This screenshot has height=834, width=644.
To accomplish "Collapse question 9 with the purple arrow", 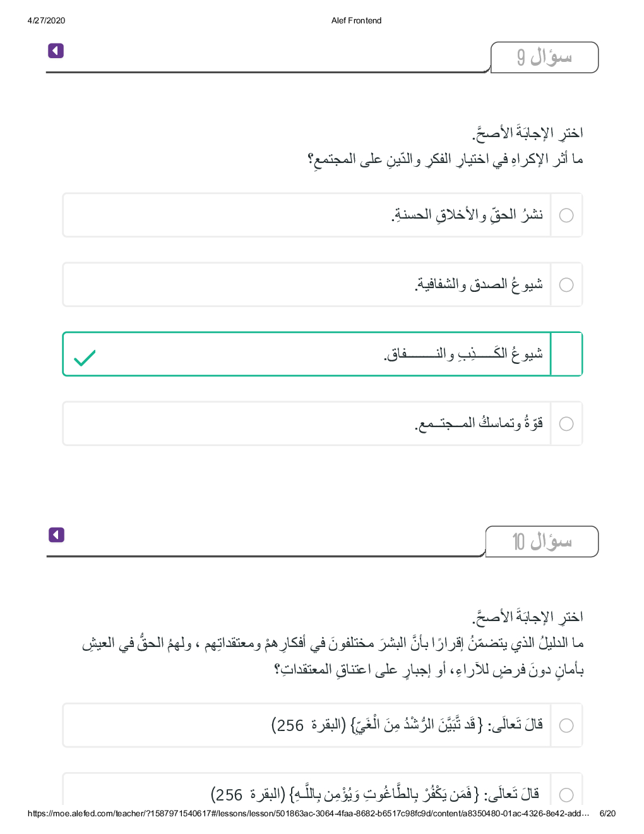I will 56,51.
